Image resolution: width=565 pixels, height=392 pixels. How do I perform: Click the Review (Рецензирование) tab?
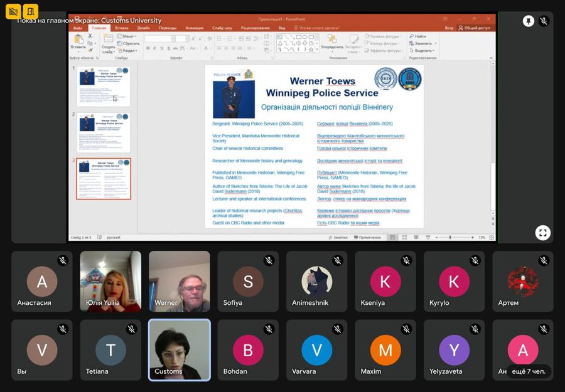coord(255,28)
